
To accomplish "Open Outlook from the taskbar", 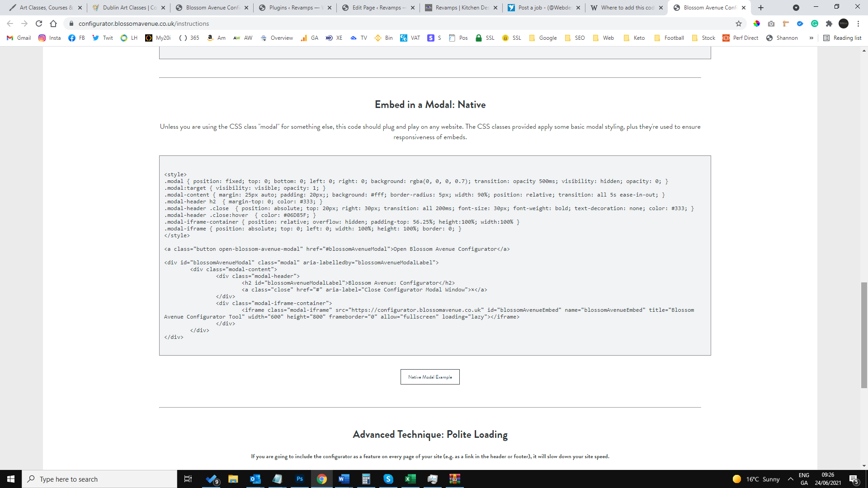I will coord(255,479).
